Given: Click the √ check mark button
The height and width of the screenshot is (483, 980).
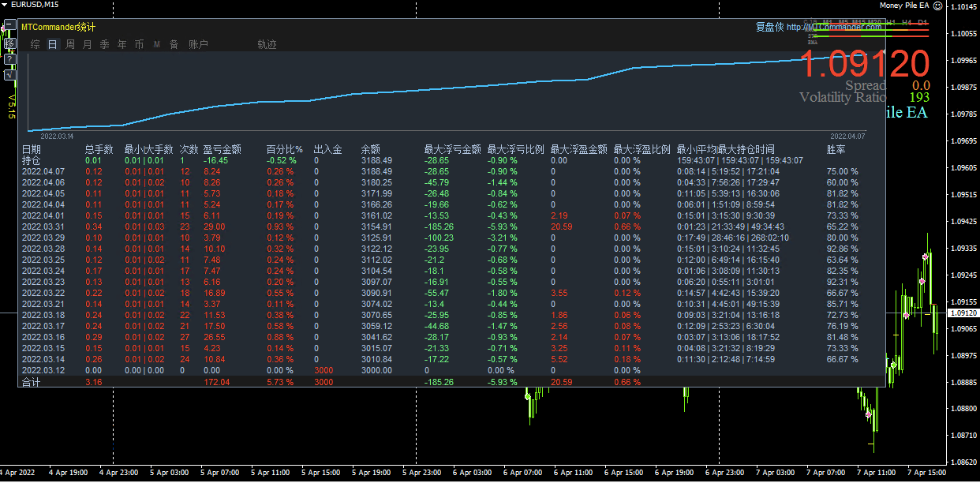Looking at the screenshot, I should click(10, 75).
